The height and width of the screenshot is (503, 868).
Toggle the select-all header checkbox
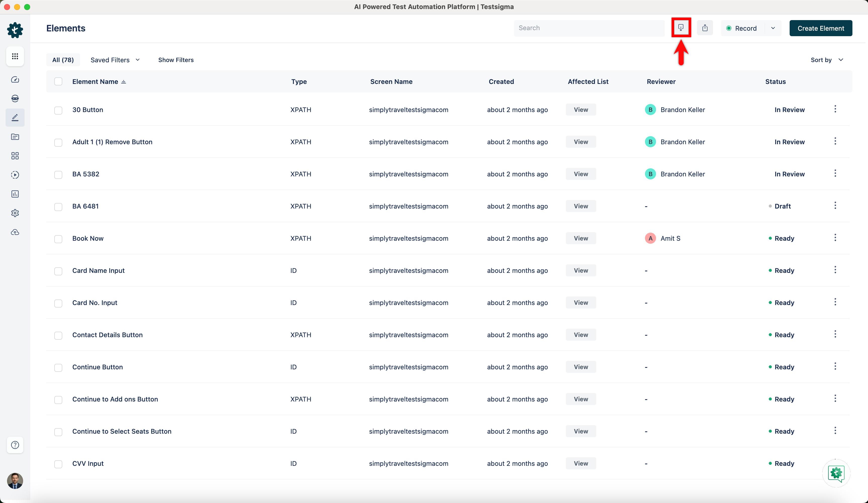pyautogui.click(x=58, y=82)
